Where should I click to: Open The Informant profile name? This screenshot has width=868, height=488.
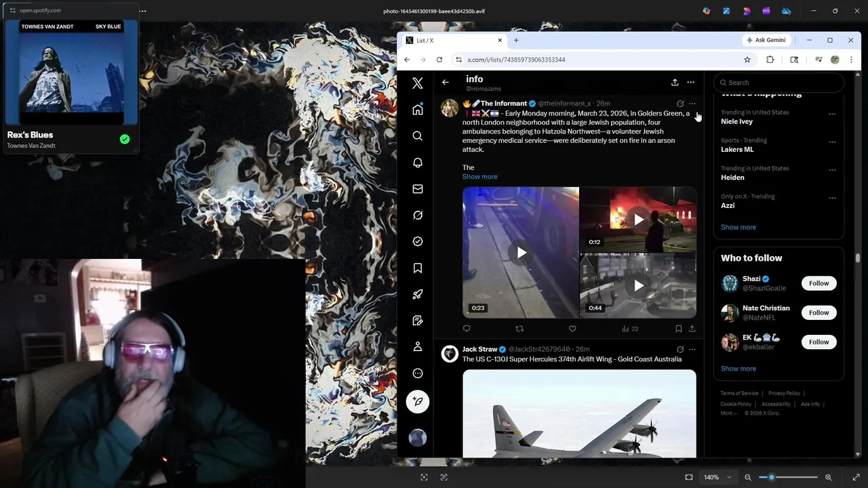[x=503, y=104]
